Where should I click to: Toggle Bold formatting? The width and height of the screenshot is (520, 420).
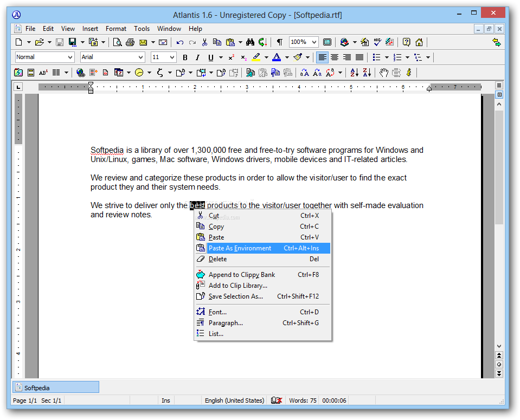pyautogui.click(x=185, y=57)
